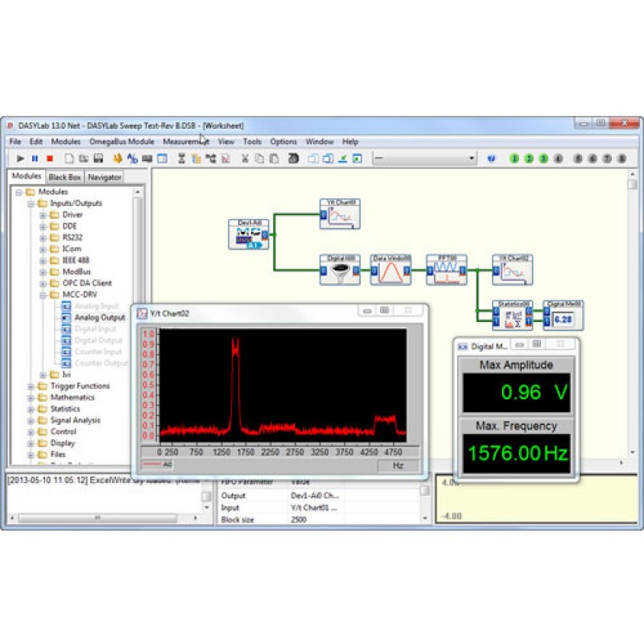Viewport: 644px width, 644px height.
Task: Expand the Signal Analysis folder
Action: pyautogui.click(x=31, y=420)
